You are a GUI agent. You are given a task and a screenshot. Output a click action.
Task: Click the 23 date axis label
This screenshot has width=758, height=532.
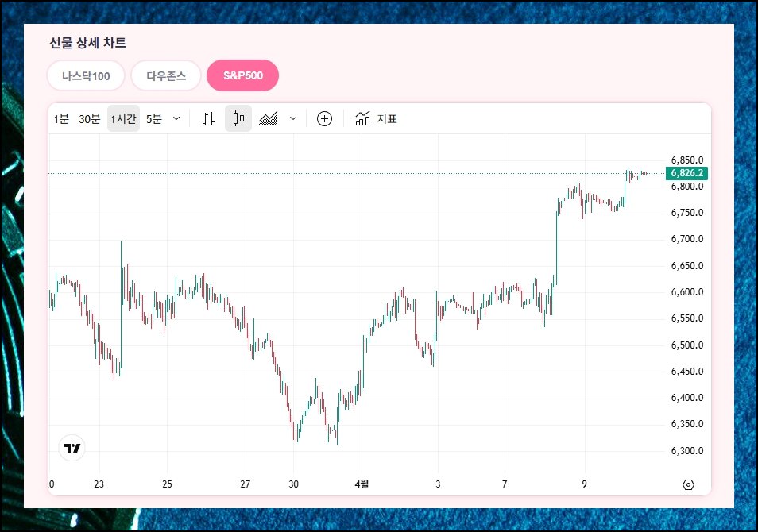coord(99,484)
